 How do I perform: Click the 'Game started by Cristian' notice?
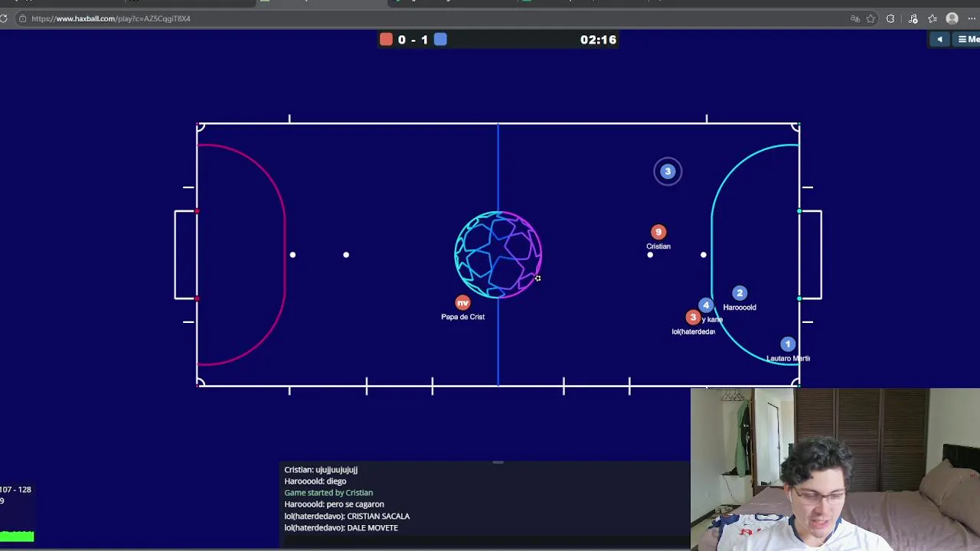pos(328,493)
